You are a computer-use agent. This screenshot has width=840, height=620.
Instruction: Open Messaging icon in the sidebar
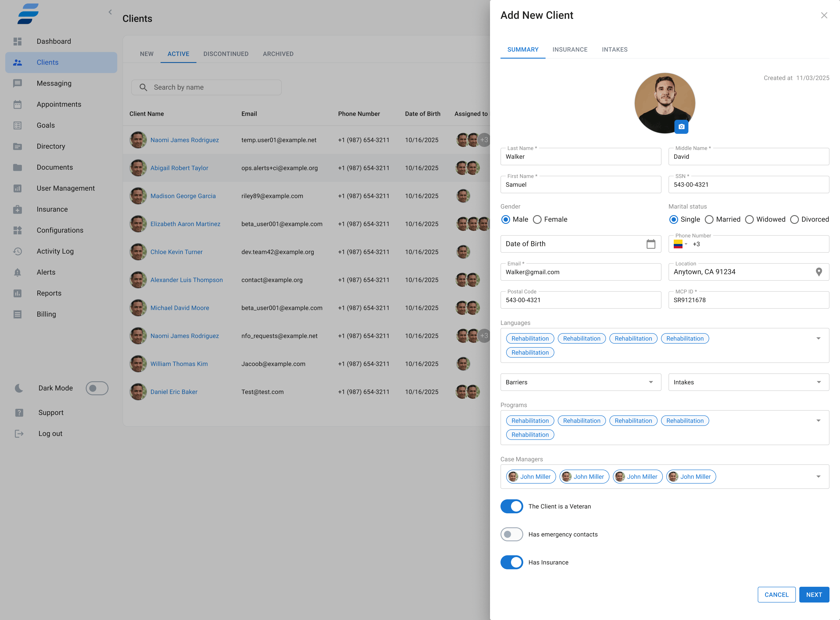[x=18, y=83]
